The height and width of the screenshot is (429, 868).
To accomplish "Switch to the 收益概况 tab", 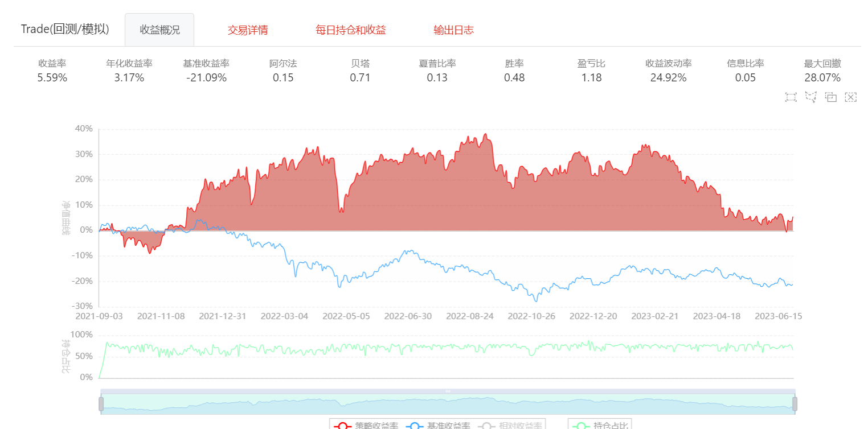I will 159,30.
